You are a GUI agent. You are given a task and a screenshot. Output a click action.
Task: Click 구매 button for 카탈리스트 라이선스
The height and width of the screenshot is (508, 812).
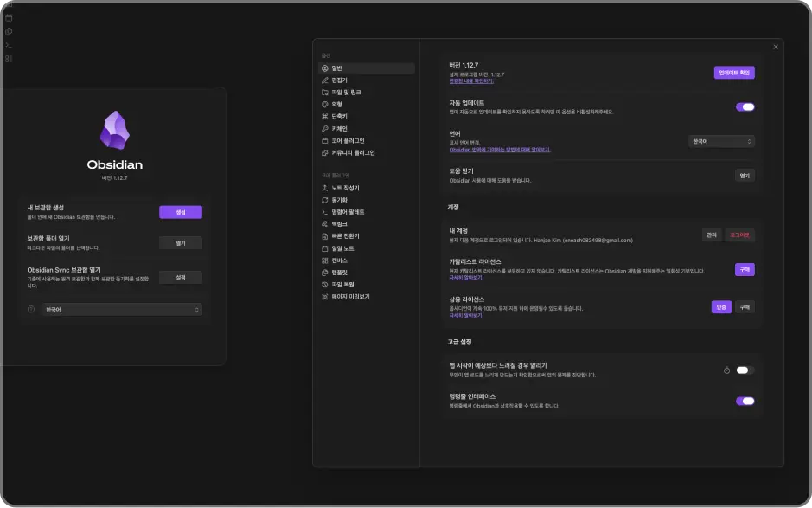pos(745,269)
